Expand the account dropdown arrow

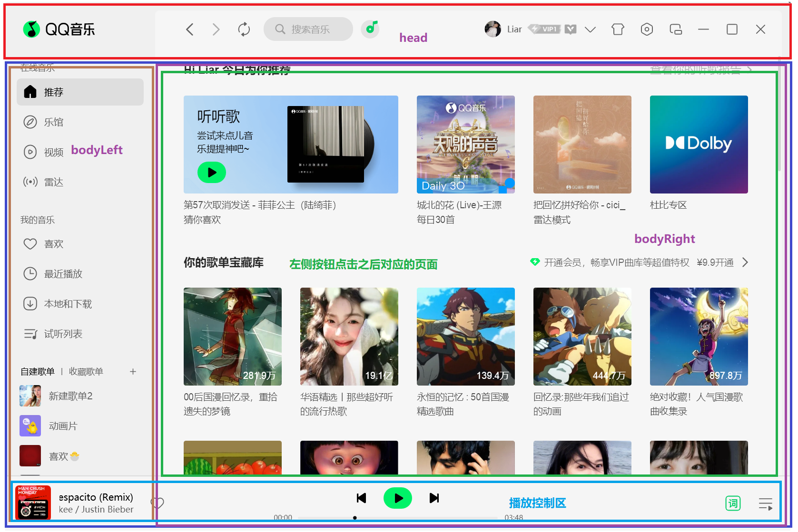click(x=590, y=29)
